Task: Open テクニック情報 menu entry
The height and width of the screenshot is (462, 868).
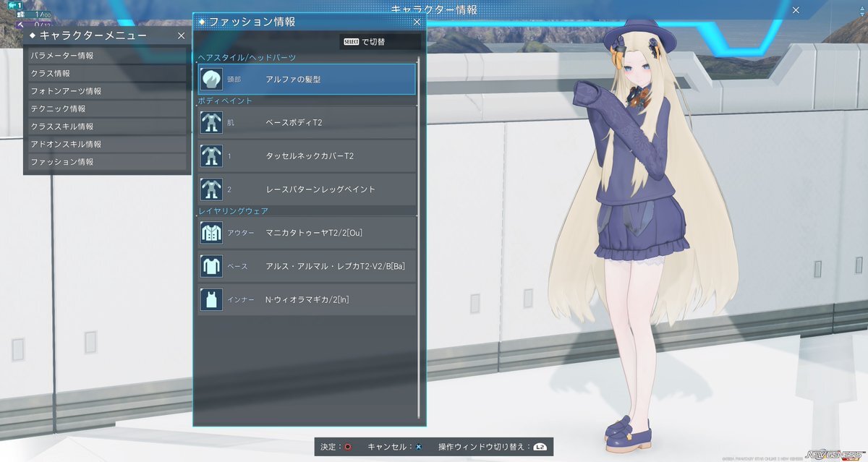Action: [x=107, y=108]
